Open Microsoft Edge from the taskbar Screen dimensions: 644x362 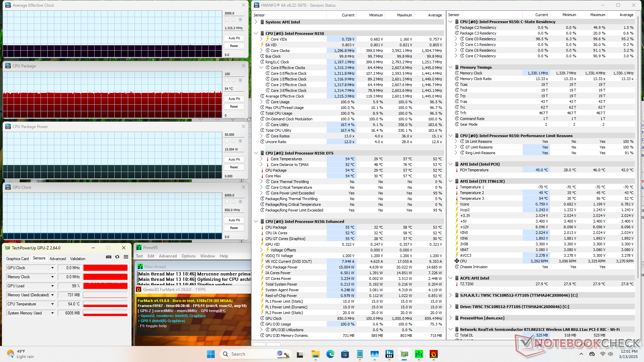[x=330, y=354]
